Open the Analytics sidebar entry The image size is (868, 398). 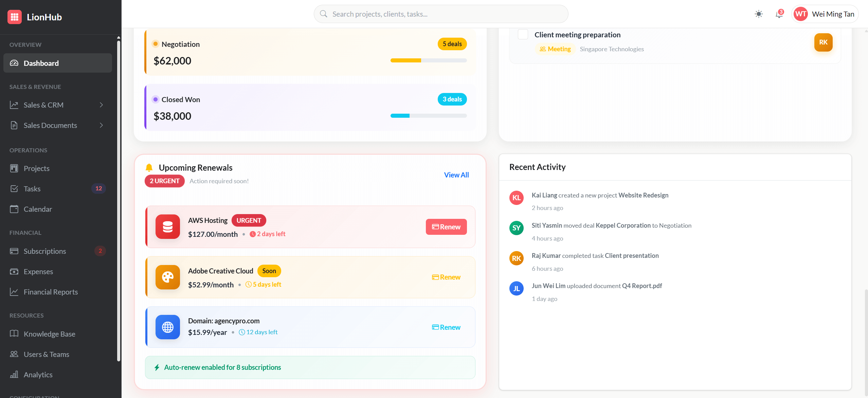tap(38, 374)
